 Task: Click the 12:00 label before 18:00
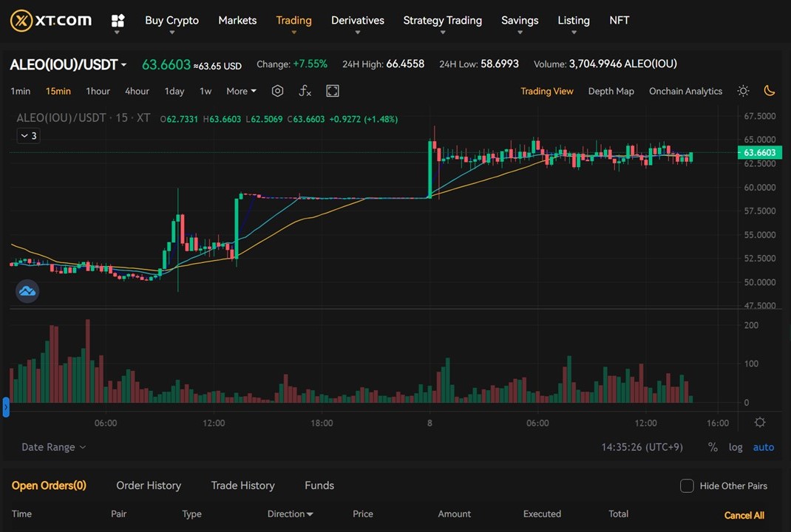(x=214, y=423)
